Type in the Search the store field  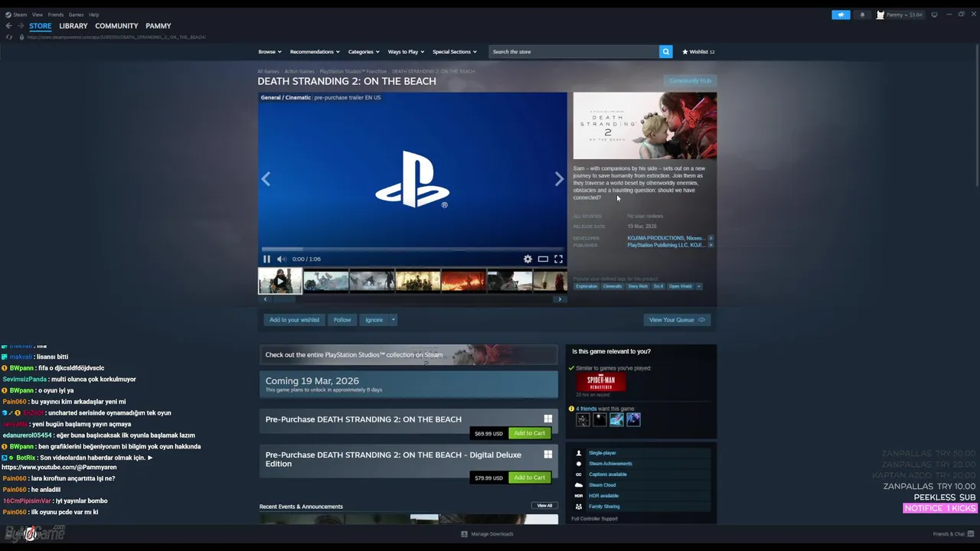point(574,51)
